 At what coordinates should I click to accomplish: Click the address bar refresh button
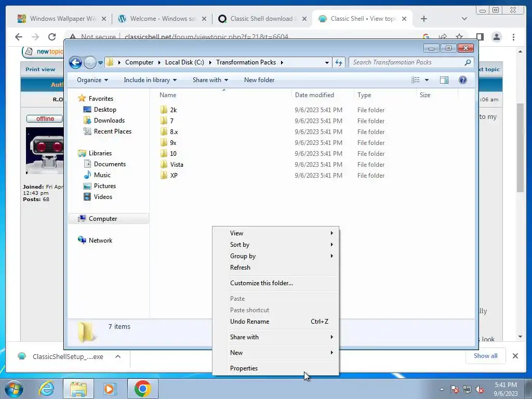[x=339, y=62]
